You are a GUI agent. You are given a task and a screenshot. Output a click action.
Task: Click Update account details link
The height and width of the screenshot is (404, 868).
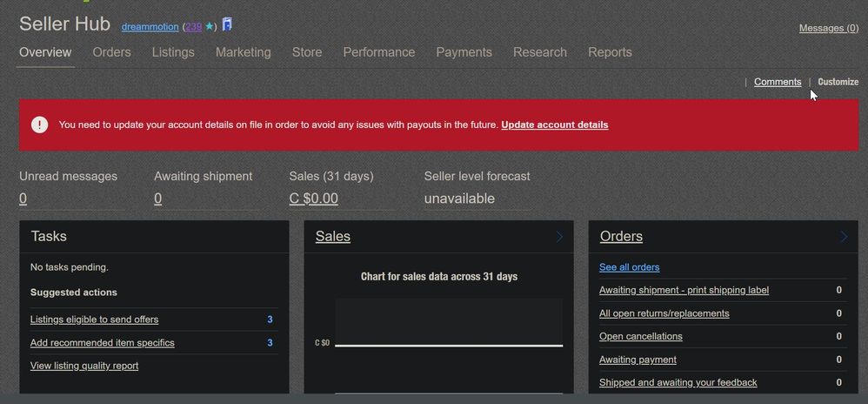point(555,125)
